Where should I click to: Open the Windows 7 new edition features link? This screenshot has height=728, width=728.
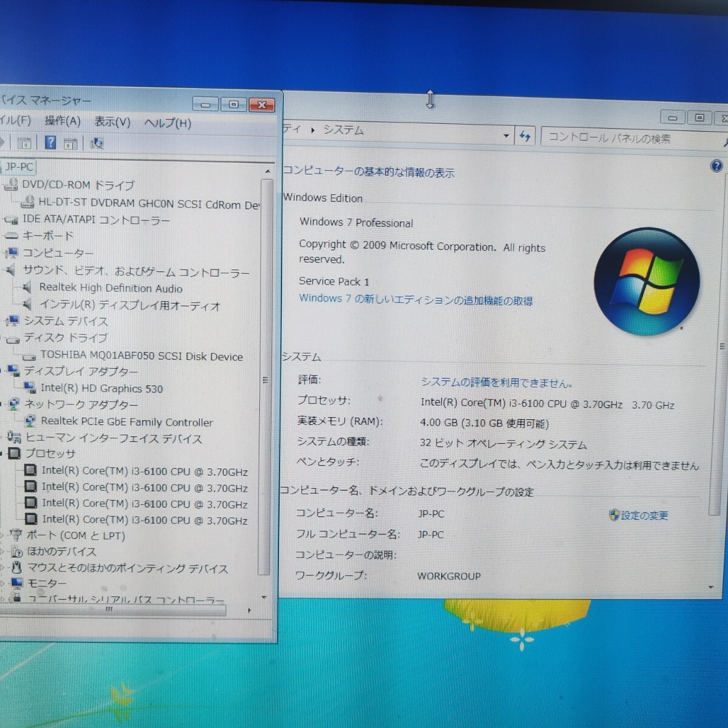pyautogui.click(x=416, y=300)
